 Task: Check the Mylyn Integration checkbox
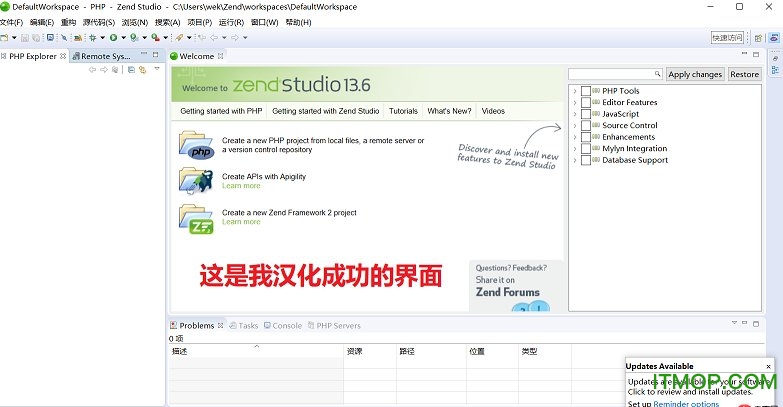coord(586,148)
